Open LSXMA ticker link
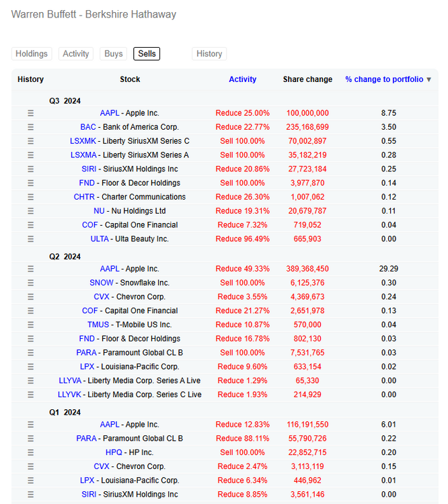The width and height of the screenshot is (448, 504). coord(83,155)
